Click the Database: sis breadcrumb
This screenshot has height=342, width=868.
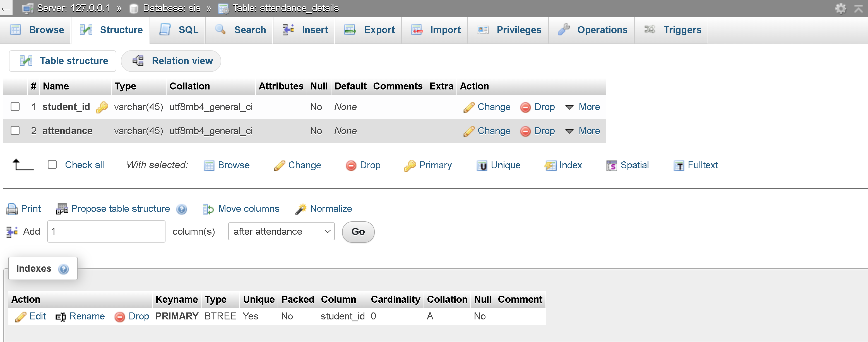[x=172, y=8]
